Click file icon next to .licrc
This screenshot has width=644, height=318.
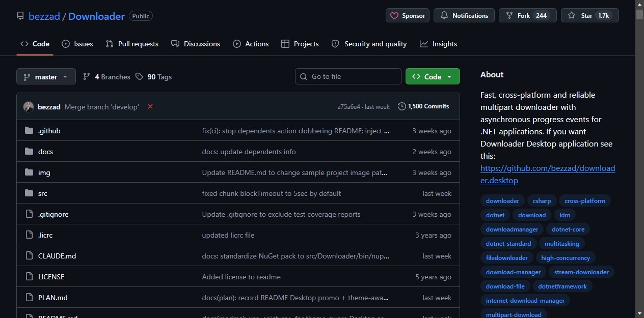(x=29, y=235)
